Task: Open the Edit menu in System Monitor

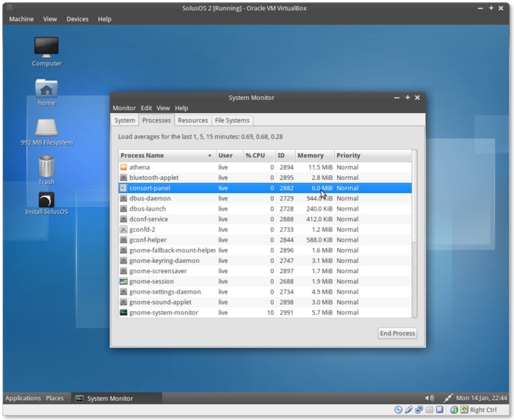Action: coord(146,108)
